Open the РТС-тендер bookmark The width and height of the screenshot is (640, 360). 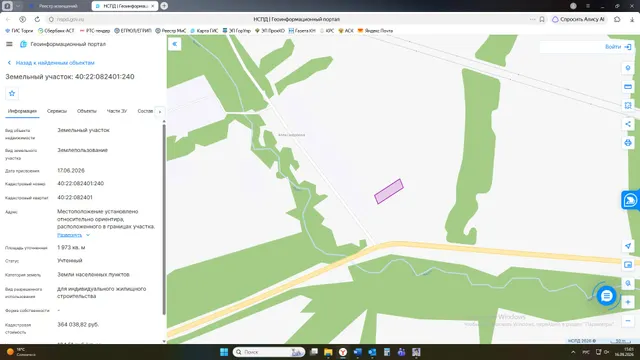tap(95, 31)
